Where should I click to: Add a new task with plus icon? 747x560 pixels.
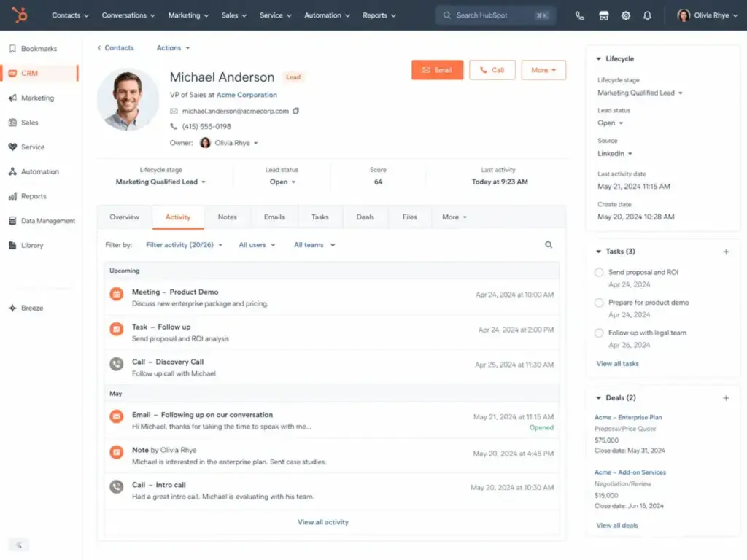tap(726, 252)
